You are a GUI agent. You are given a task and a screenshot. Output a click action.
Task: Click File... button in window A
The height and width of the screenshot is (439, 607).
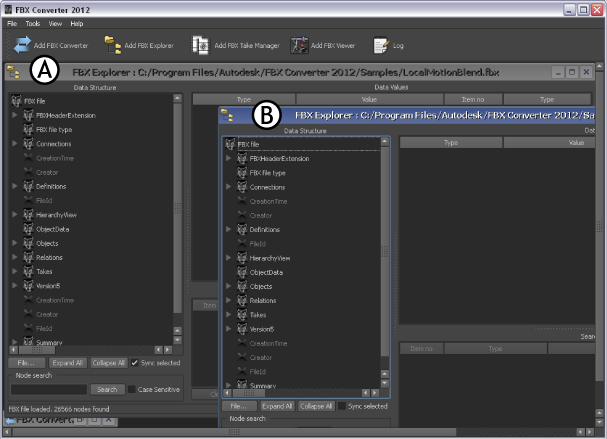pos(26,363)
